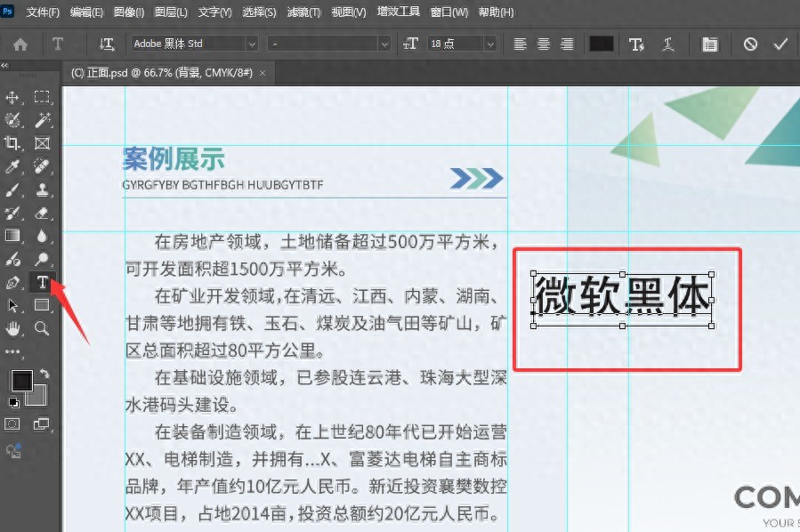Open the 文字(Y) menu
The height and width of the screenshot is (532, 800).
[x=214, y=12]
